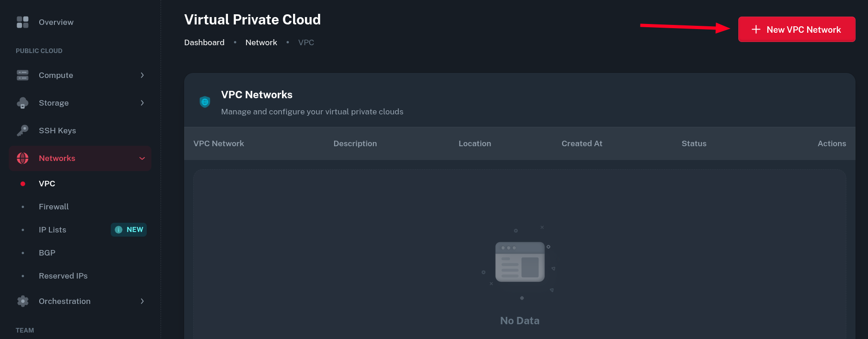Click the NEW badge beside IP Lists
This screenshot has height=339, width=868.
(x=129, y=230)
